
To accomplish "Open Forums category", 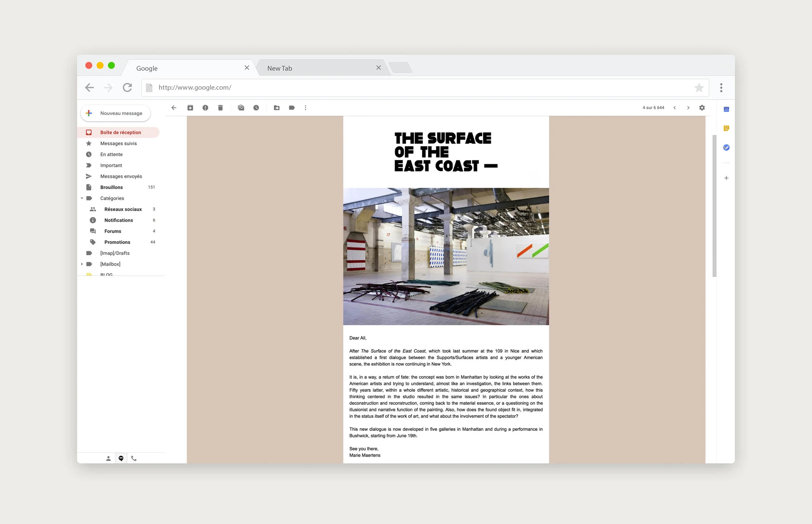I will pos(118,231).
